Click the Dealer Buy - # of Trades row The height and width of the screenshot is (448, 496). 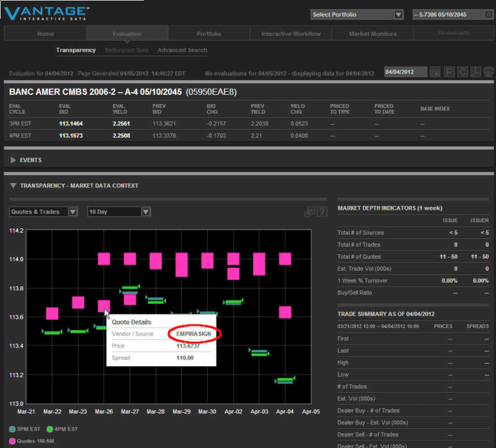(413, 410)
